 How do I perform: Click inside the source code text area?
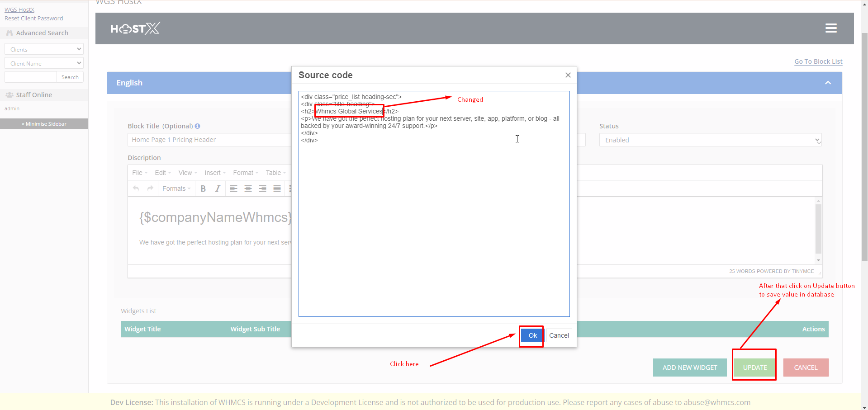pyautogui.click(x=433, y=226)
